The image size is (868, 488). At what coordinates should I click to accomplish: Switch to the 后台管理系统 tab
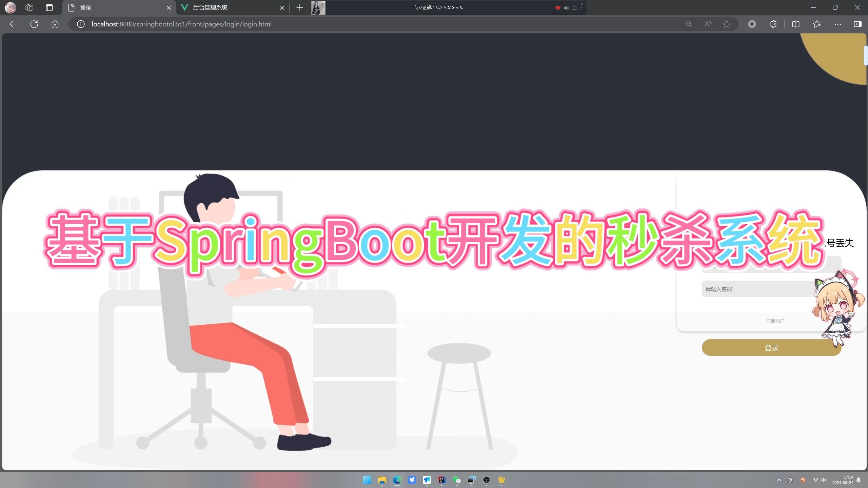(x=233, y=7)
